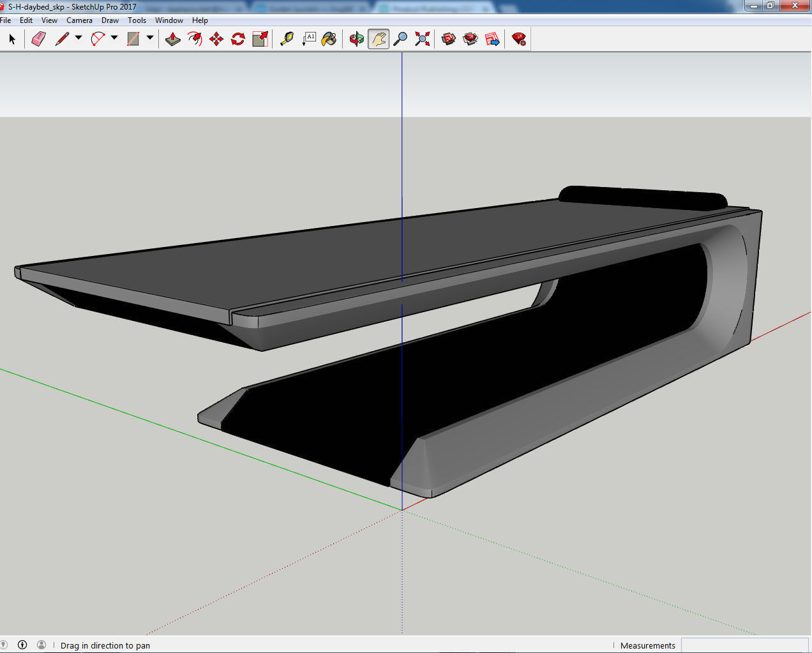Open the File menu
The height and width of the screenshot is (653, 812).
[x=6, y=20]
